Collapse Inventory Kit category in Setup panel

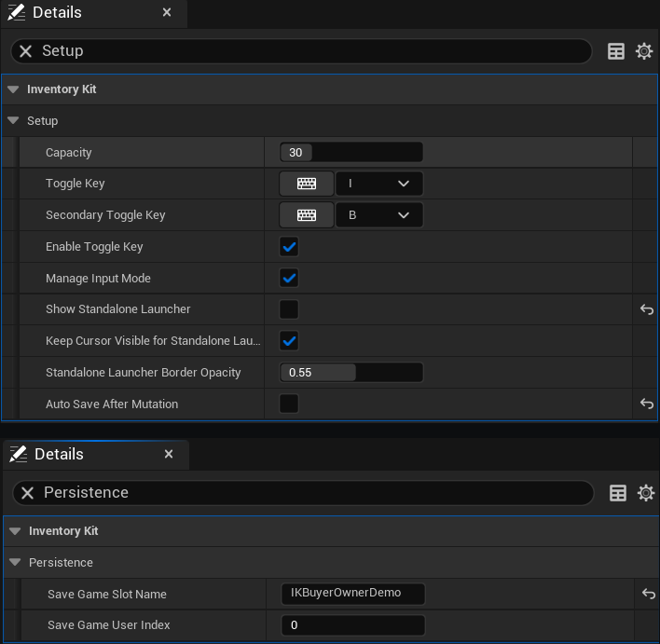[x=13, y=89]
